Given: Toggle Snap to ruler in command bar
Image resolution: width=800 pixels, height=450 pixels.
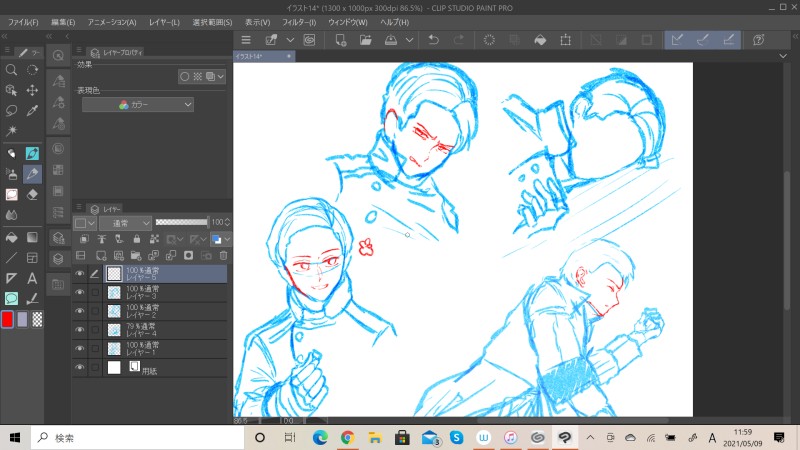Looking at the screenshot, I should tap(677, 40).
